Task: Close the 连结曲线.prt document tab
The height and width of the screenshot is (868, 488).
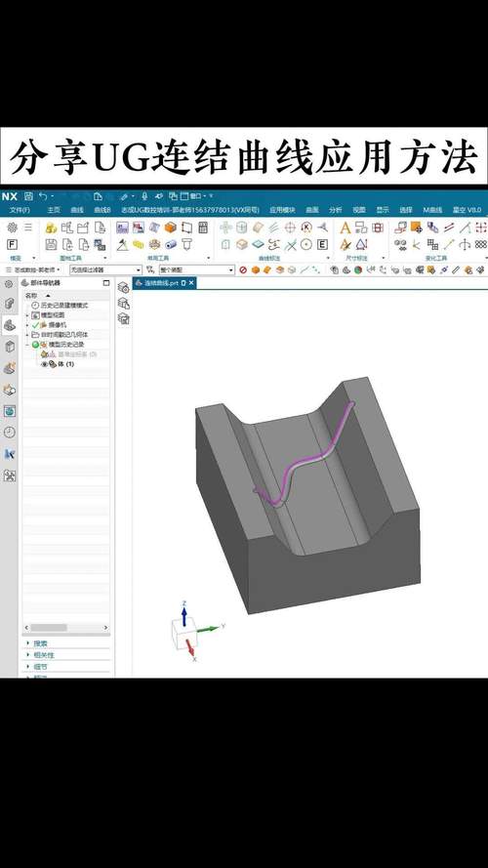Action: (191, 283)
